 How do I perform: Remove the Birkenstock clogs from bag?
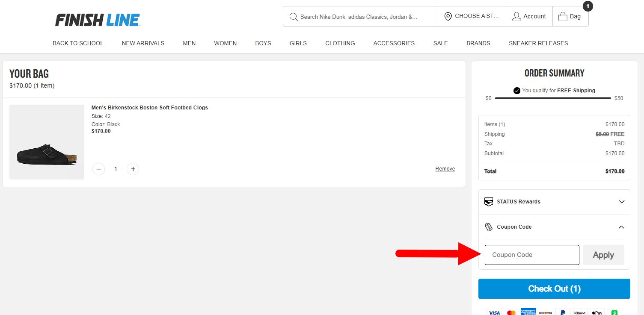tap(445, 169)
